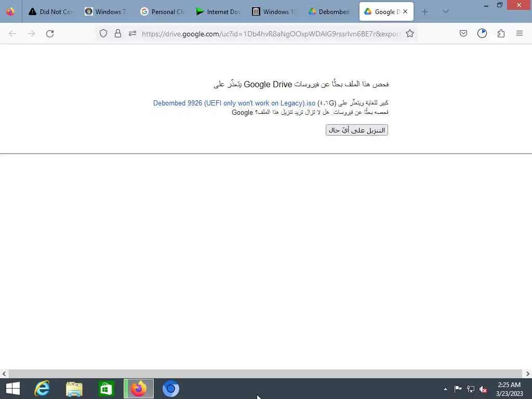Close the active Google Drive tab

405,11
